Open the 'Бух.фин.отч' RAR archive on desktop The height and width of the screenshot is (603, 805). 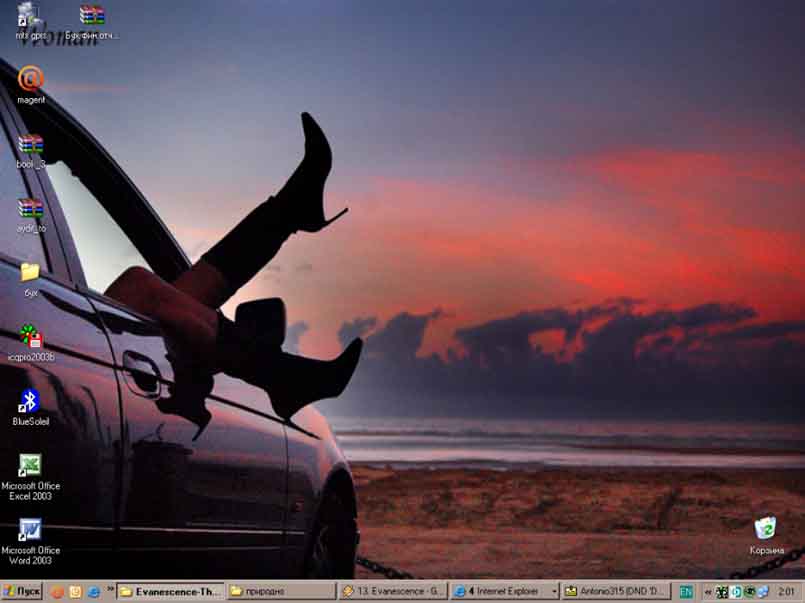click(x=92, y=16)
